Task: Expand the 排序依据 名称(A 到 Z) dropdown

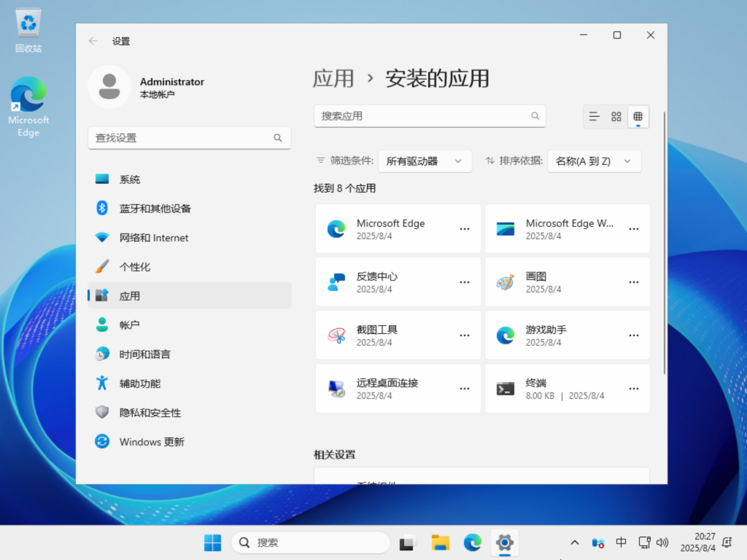Action: pos(594,161)
